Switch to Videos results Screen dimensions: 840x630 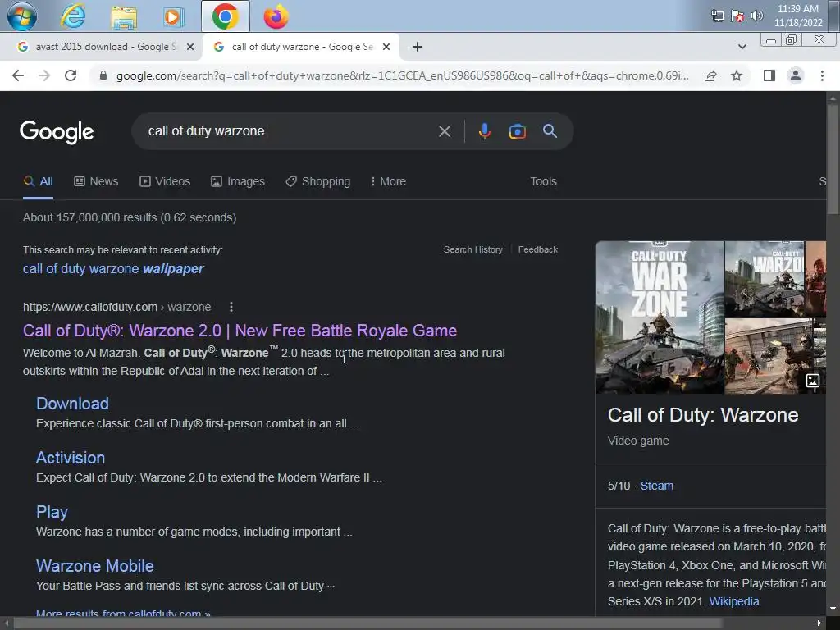tap(165, 181)
